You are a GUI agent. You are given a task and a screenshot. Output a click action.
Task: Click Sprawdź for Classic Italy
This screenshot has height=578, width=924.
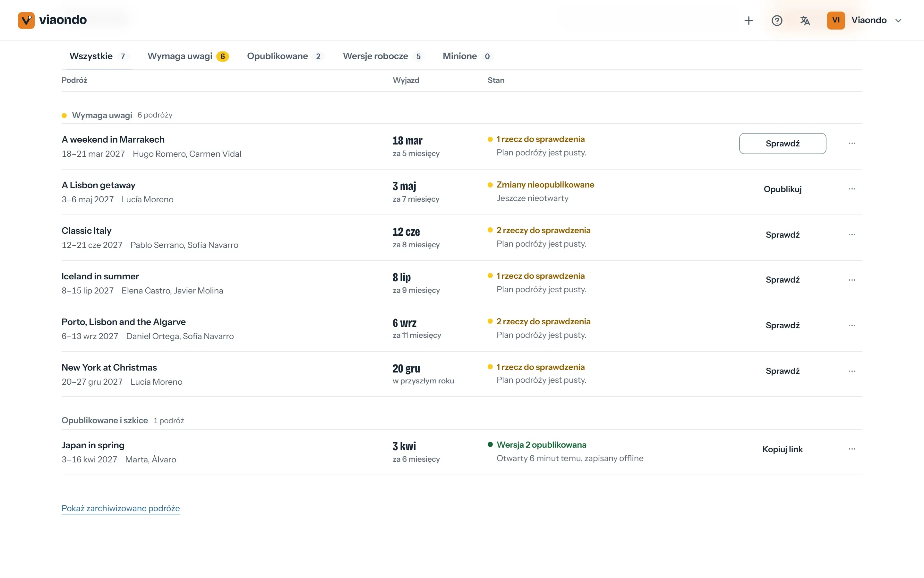[x=782, y=234]
